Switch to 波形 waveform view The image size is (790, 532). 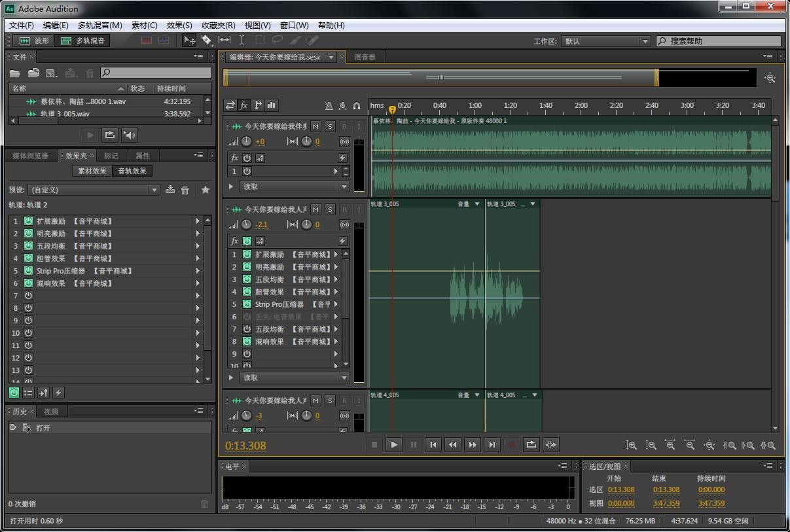click(x=35, y=41)
